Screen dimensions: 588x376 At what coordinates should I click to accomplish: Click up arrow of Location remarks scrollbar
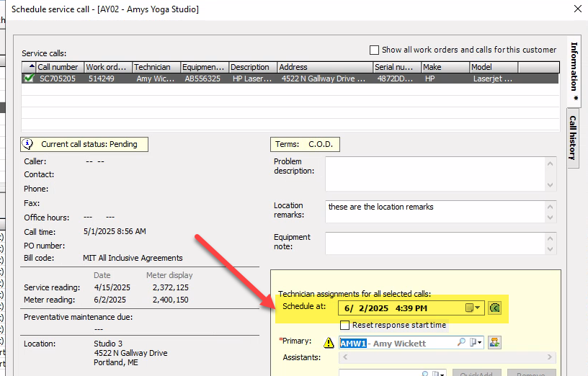point(550,207)
